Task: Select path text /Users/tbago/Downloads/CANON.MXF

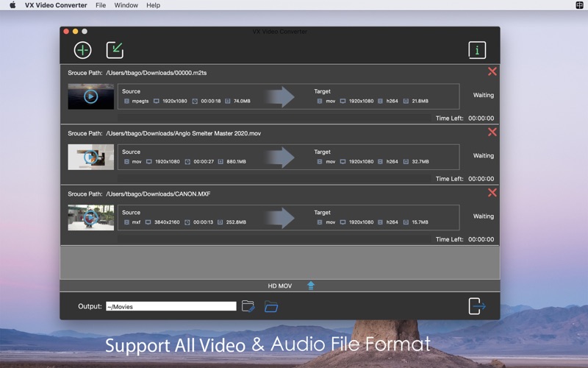Action: (x=158, y=194)
